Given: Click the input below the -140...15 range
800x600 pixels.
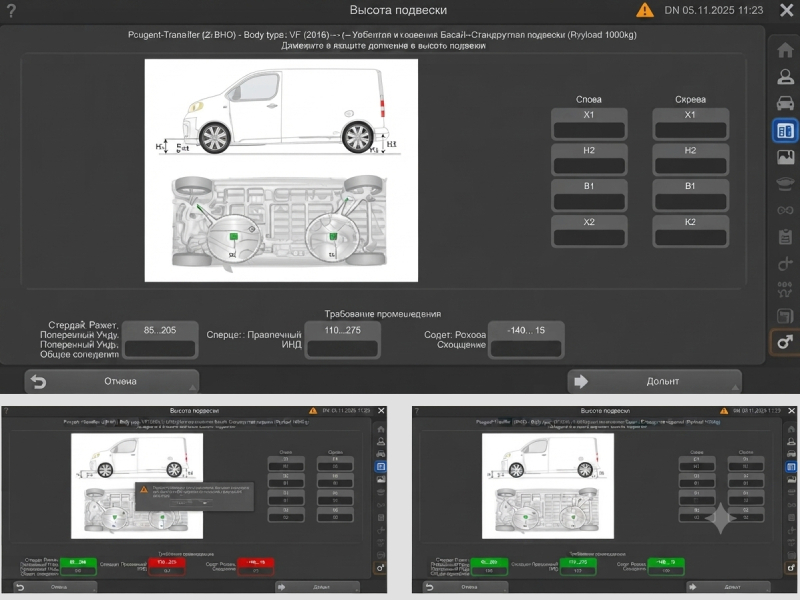Looking at the screenshot, I should (x=526, y=348).
